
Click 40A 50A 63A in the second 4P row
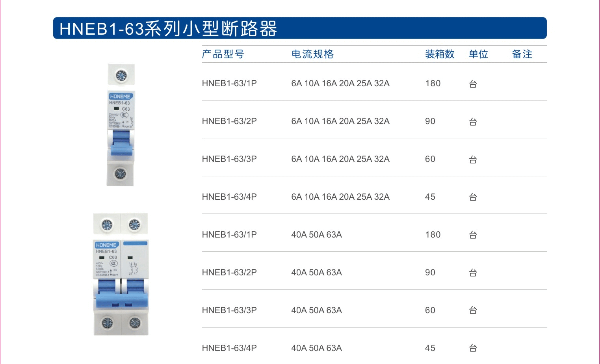click(317, 348)
